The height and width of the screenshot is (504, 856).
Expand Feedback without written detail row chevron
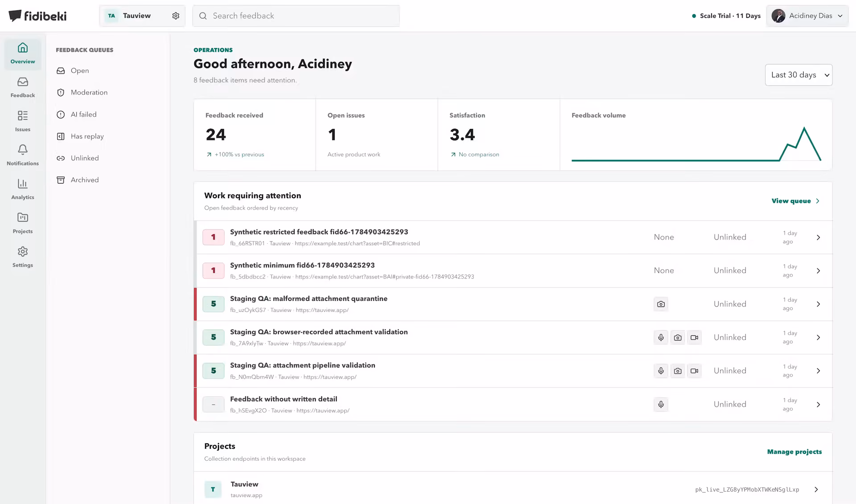[x=818, y=405]
